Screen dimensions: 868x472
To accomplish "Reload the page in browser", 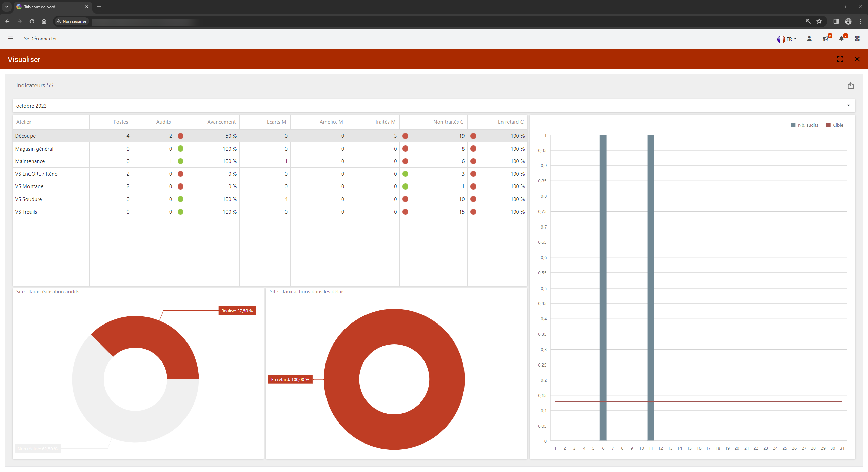I will coord(32,21).
